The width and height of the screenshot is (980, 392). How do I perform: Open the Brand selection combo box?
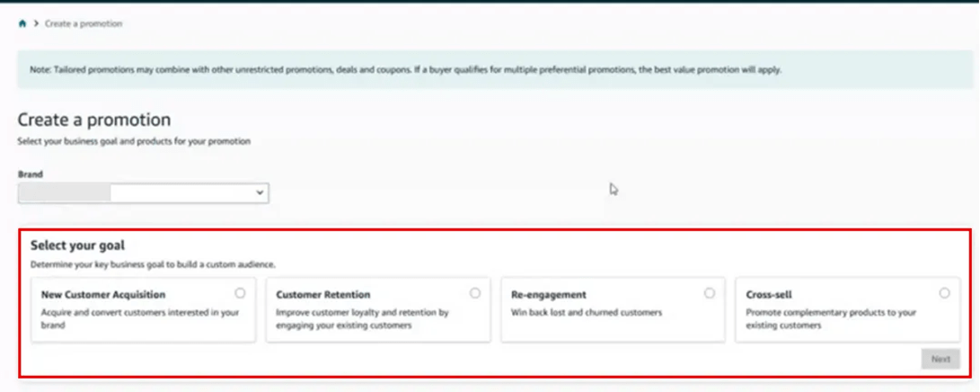pyautogui.click(x=143, y=192)
